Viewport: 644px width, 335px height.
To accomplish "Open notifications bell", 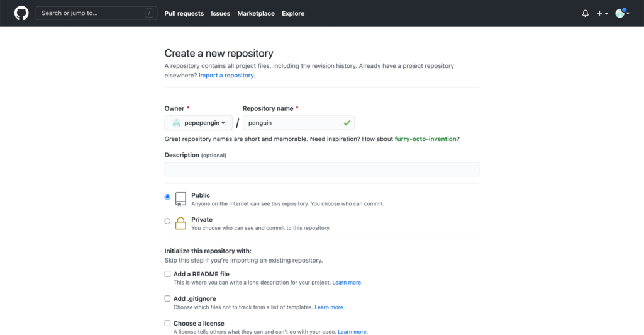I will [x=586, y=14].
